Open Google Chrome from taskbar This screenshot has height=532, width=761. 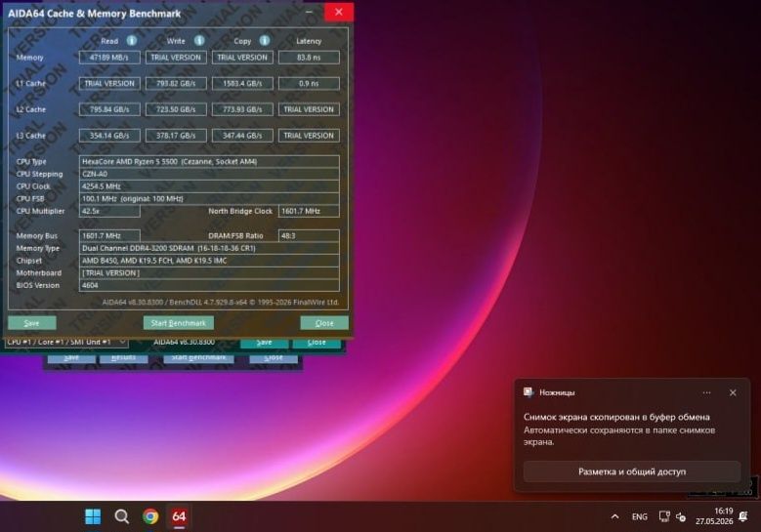150,516
